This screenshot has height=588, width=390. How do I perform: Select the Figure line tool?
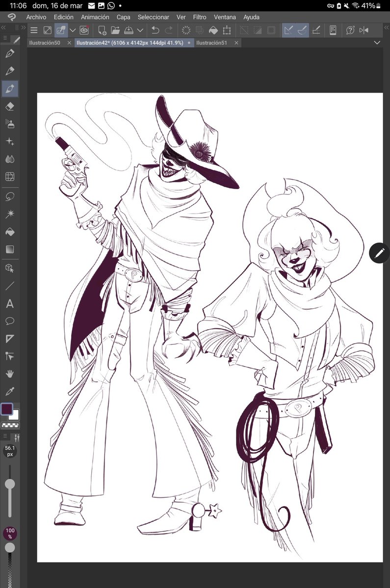click(x=10, y=286)
